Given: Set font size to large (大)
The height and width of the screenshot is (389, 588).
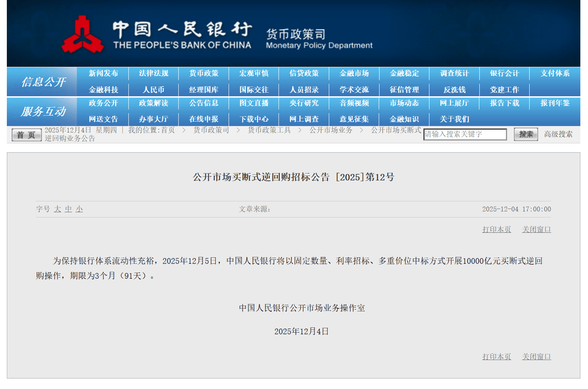Looking at the screenshot, I should click(58, 209).
